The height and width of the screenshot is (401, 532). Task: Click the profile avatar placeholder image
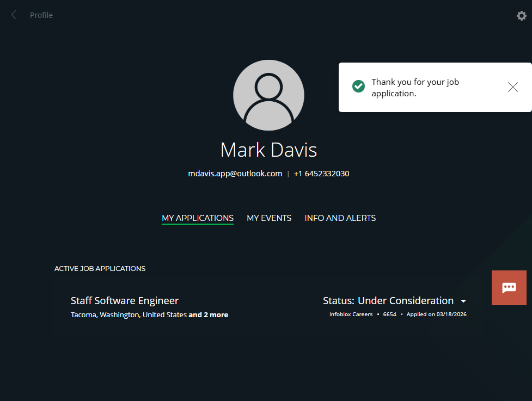click(268, 96)
